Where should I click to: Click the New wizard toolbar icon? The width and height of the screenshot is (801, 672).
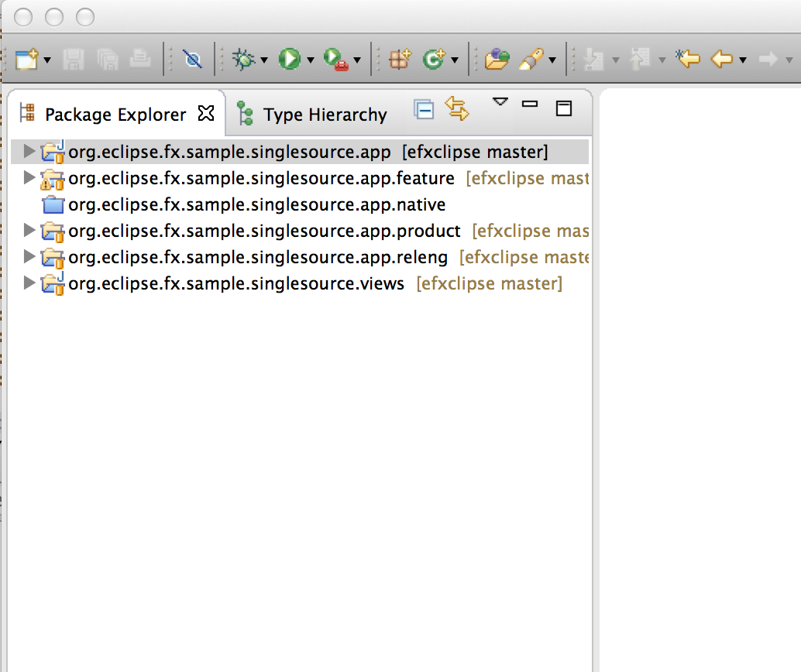[27, 59]
